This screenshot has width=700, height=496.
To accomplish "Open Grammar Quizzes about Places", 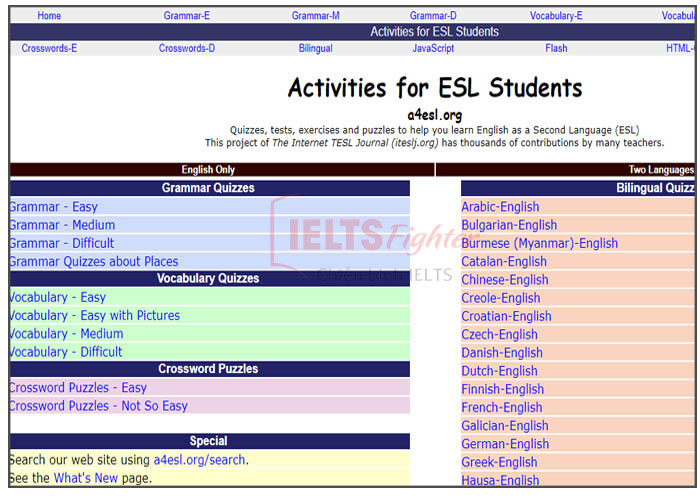I will [94, 262].
